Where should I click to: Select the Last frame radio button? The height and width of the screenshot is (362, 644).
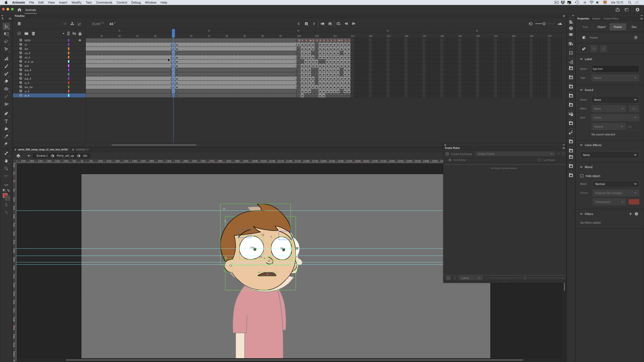539,160
